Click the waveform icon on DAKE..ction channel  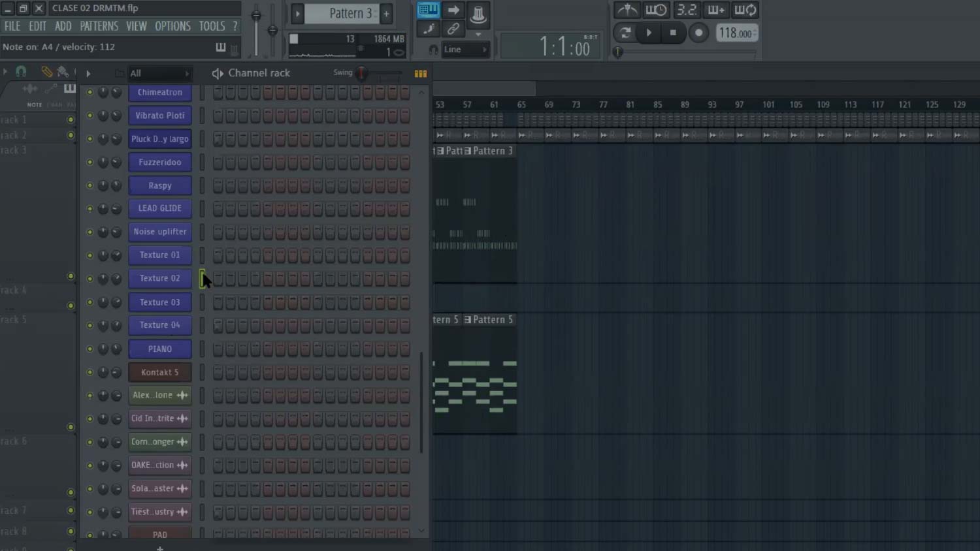(182, 465)
